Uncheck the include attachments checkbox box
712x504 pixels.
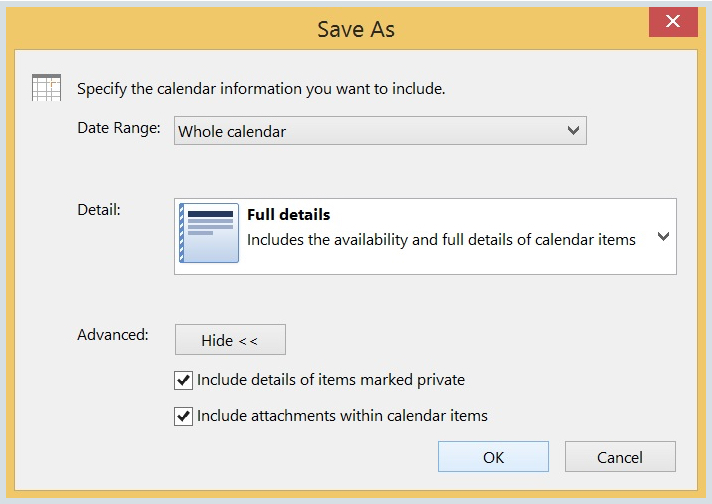point(183,416)
